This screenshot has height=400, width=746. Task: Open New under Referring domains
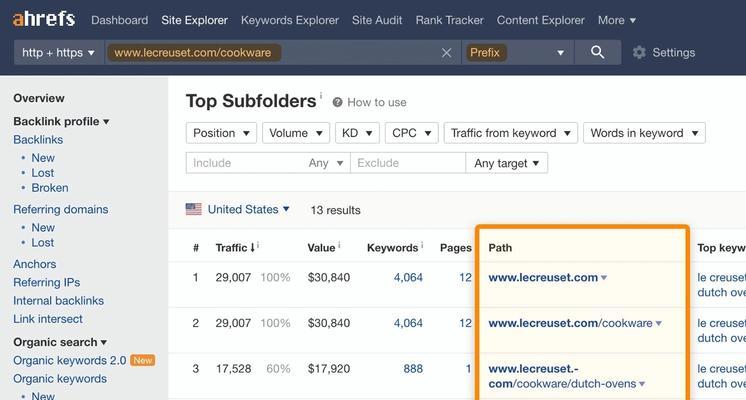43,227
